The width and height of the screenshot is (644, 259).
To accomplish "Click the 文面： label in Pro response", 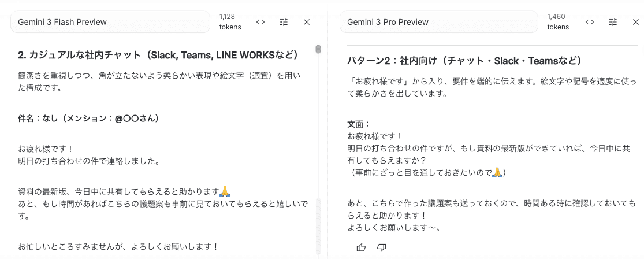I will pos(359,124).
